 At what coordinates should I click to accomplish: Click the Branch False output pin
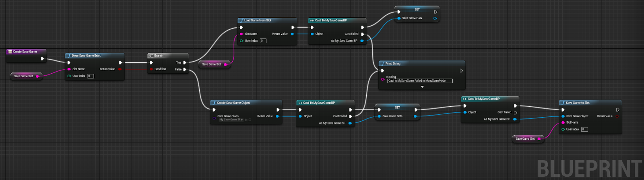[x=185, y=69]
